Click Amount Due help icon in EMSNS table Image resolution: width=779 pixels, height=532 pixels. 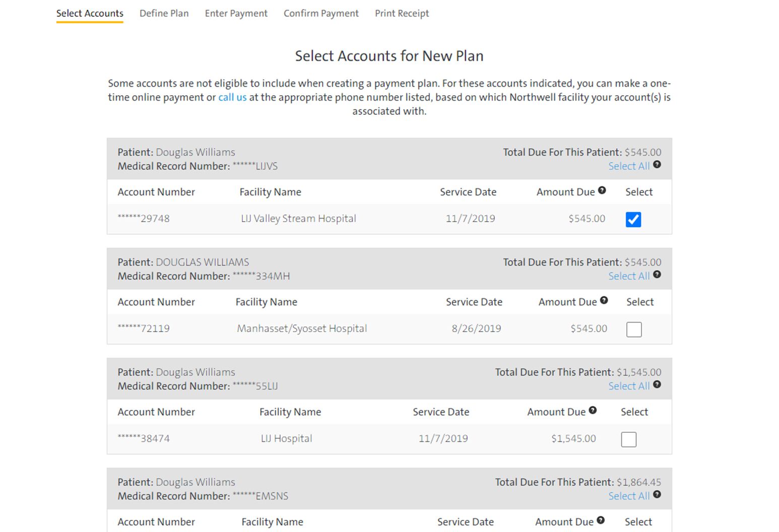pos(601,520)
